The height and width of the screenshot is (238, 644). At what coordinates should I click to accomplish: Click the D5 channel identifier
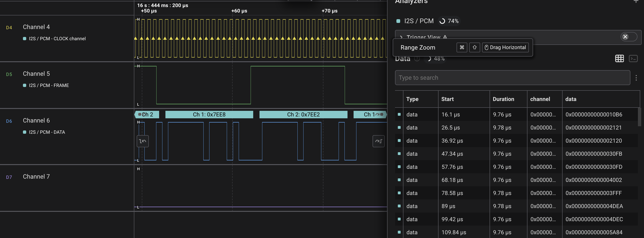tap(9, 74)
